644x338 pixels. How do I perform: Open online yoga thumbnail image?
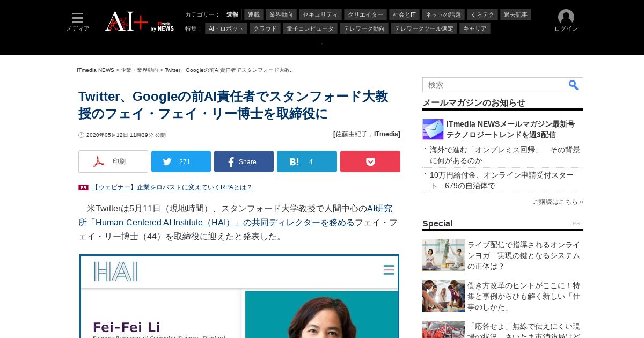(444, 255)
